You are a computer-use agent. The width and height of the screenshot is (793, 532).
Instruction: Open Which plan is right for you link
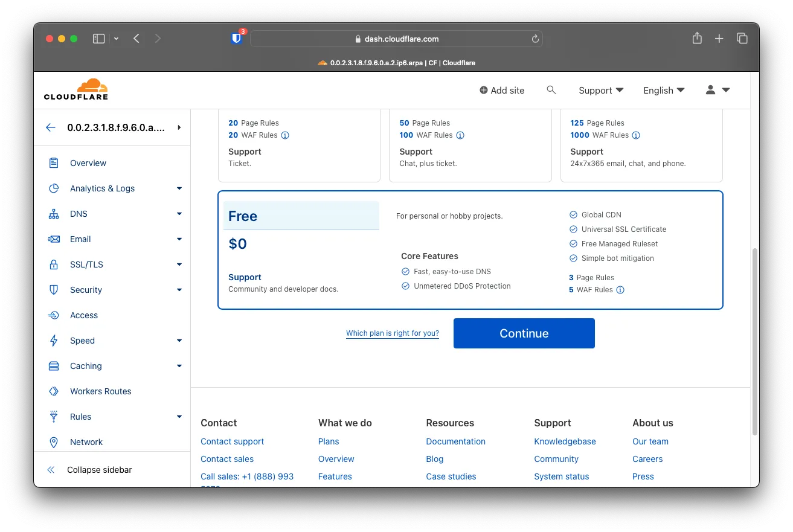click(393, 333)
